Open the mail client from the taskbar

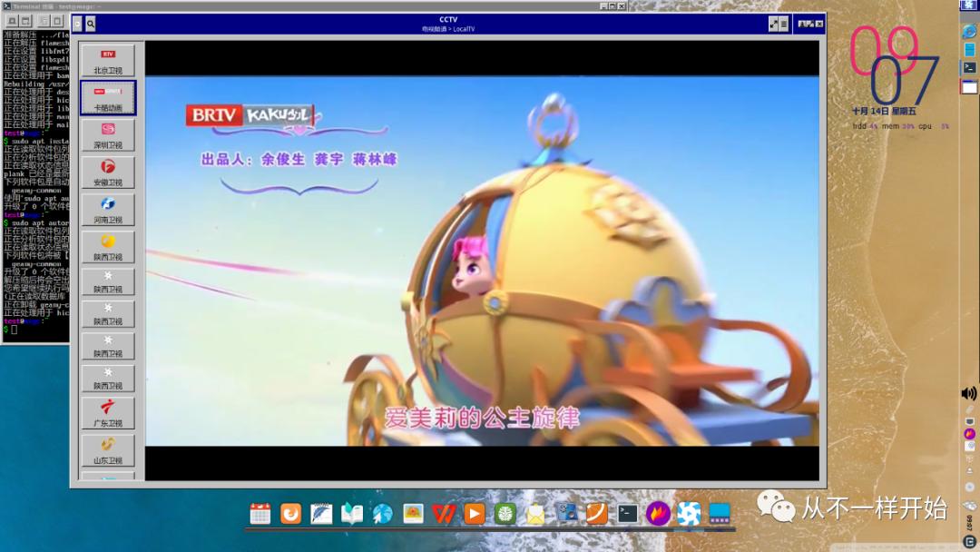pos(534,513)
